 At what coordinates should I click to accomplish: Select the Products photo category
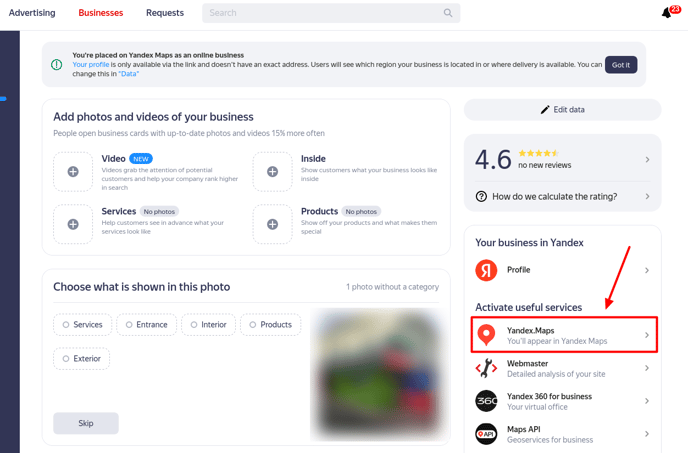click(x=271, y=325)
